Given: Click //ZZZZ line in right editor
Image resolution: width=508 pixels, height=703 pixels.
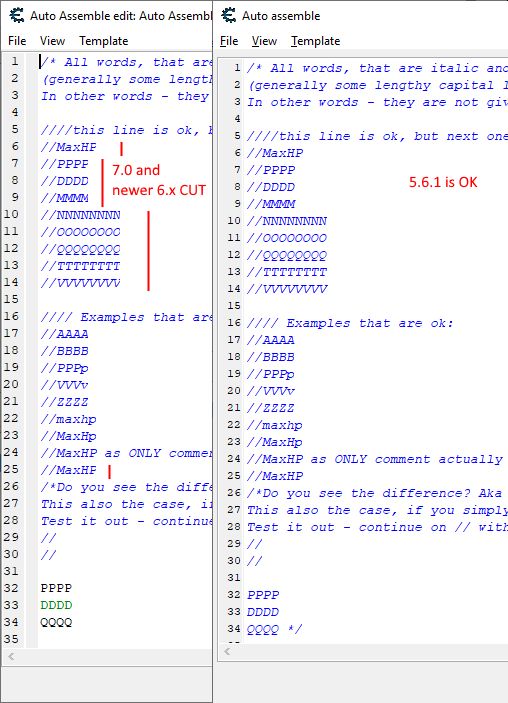Looking at the screenshot, I should pos(271,408).
